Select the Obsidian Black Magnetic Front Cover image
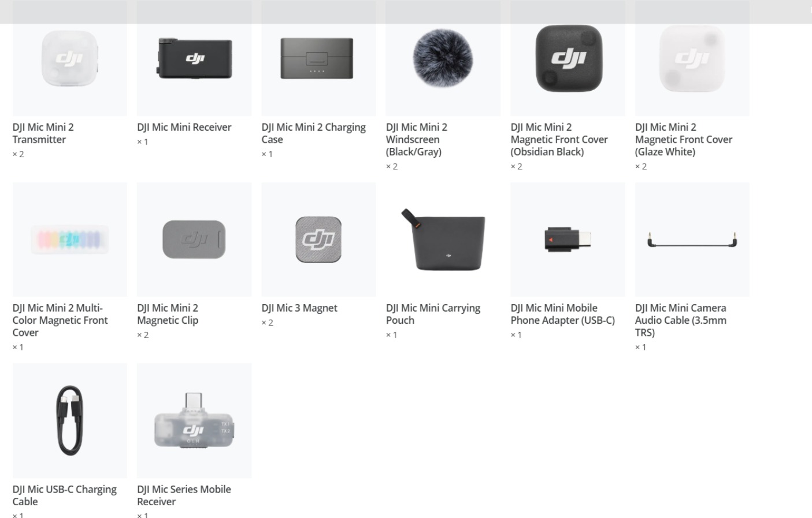 point(568,58)
